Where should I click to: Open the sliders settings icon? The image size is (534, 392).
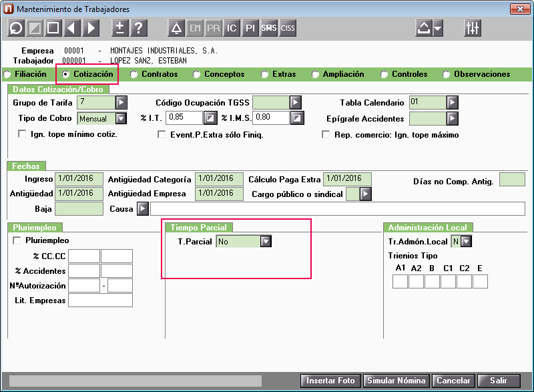click(473, 28)
